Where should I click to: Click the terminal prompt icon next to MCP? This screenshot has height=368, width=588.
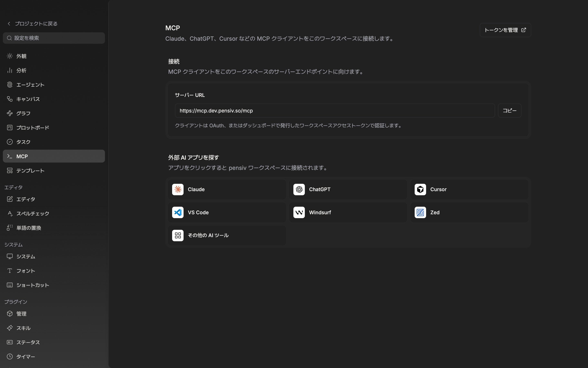(x=10, y=156)
